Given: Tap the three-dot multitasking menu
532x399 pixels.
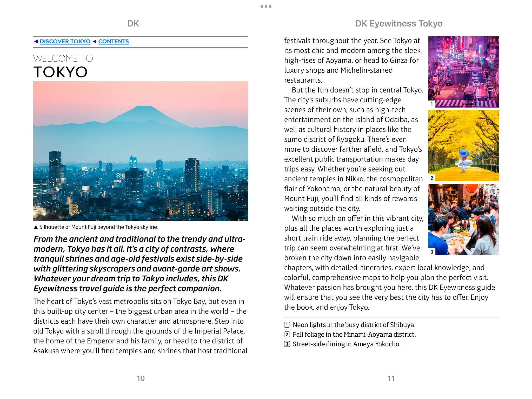Looking at the screenshot, I should click(x=266, y=6).
